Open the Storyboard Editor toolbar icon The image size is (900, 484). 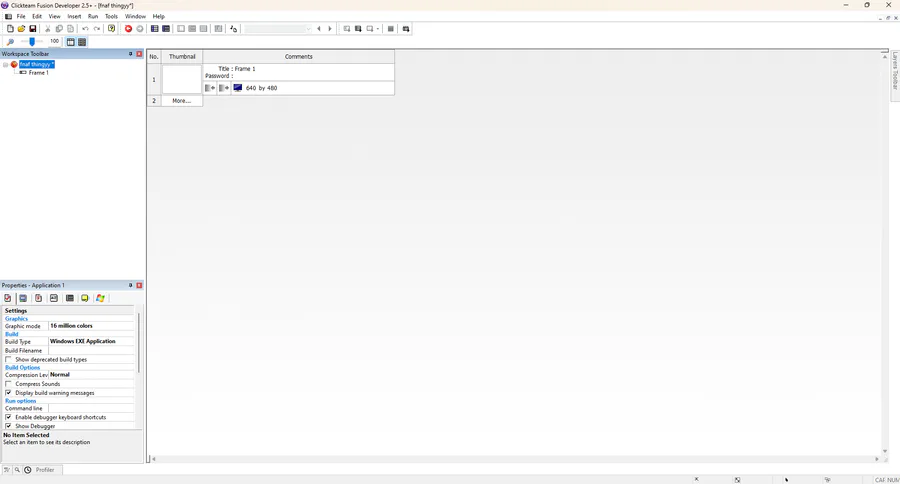(x=154, y=29)
